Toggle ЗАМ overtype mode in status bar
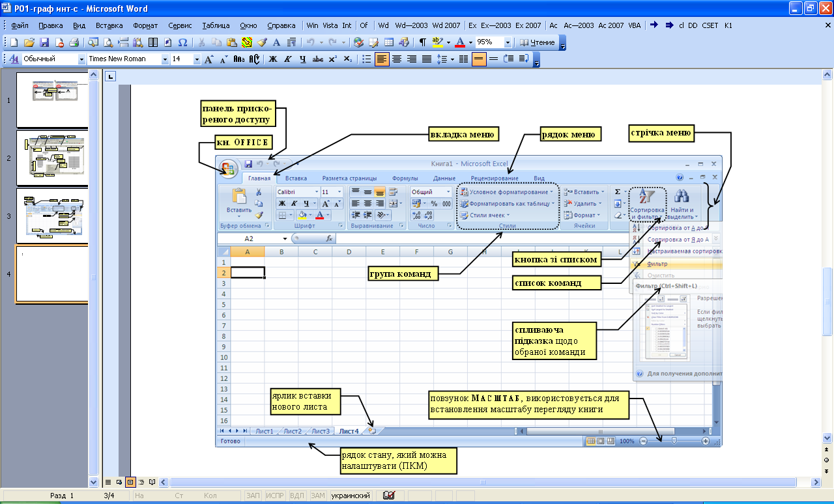The image size is (834, 504). 318,496
